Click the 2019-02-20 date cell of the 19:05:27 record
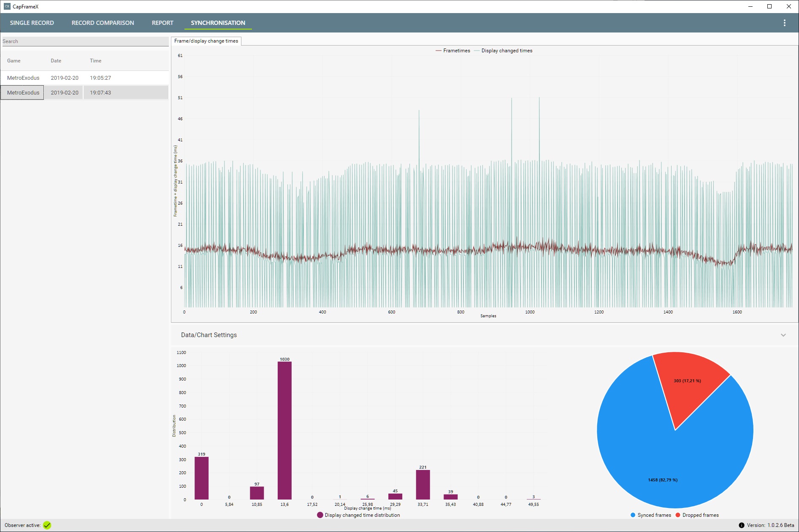Viewport: 799px width, 532px height. point(65,78)
